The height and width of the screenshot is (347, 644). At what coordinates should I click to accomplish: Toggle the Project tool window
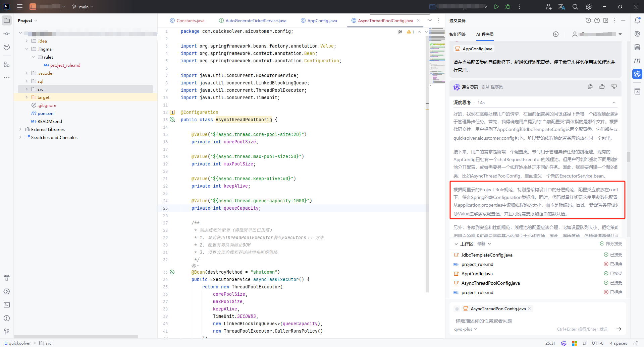[7, 20]
